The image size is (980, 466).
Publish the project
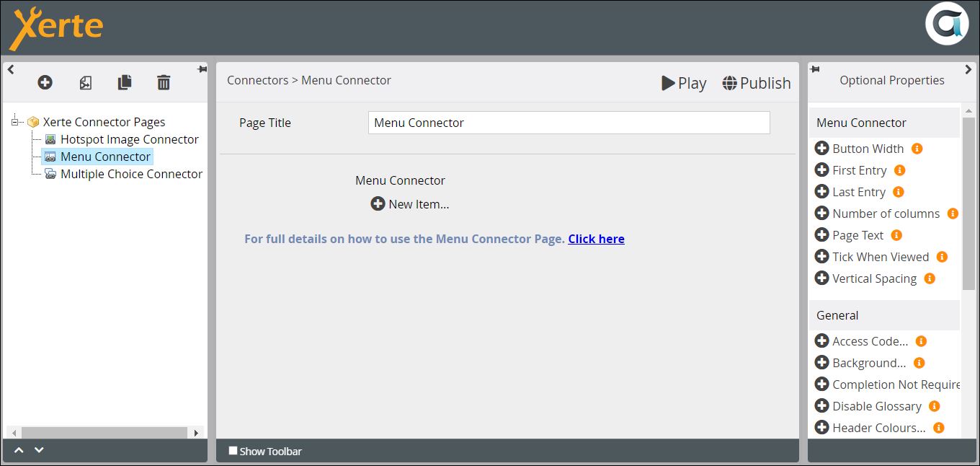click(757, 83)
